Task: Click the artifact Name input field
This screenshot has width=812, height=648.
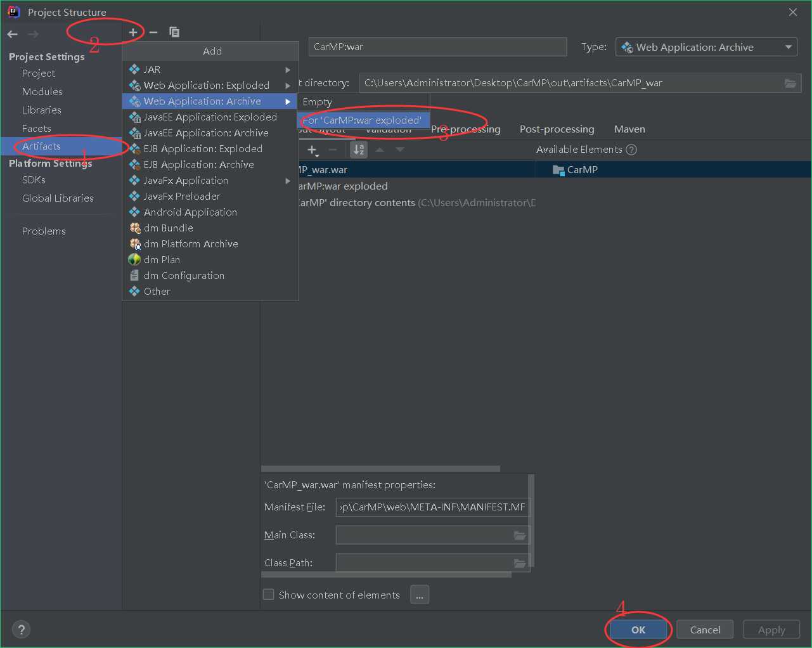Action: pos(438,47)
